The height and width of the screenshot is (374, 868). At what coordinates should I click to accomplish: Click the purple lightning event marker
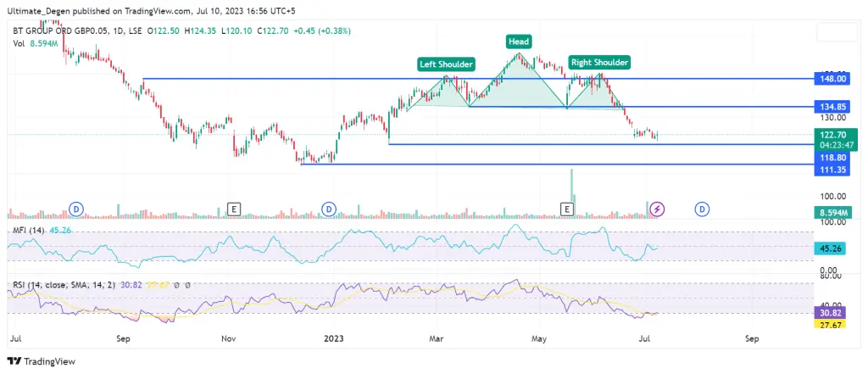[657, 209]
